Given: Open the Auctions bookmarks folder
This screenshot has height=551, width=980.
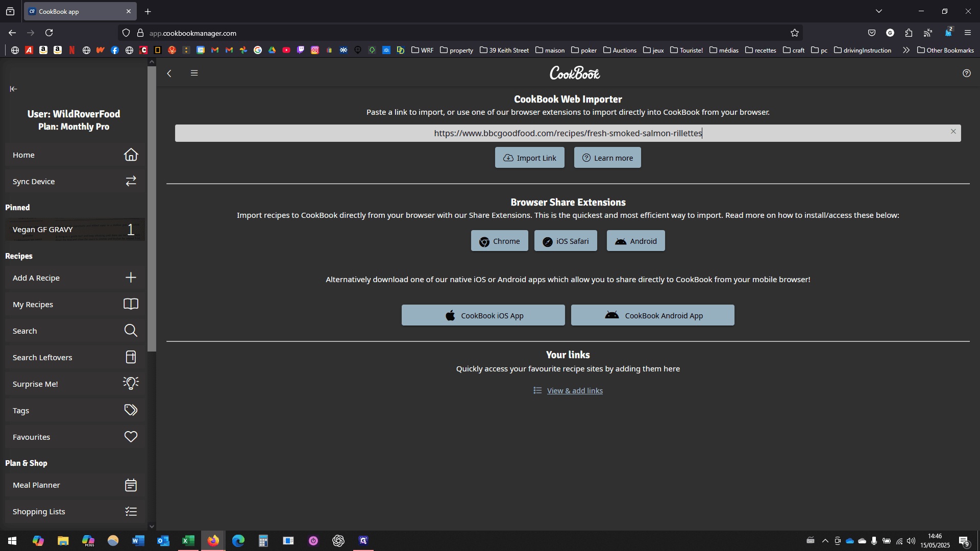Looking at the screenshot, I should [620, 50].
